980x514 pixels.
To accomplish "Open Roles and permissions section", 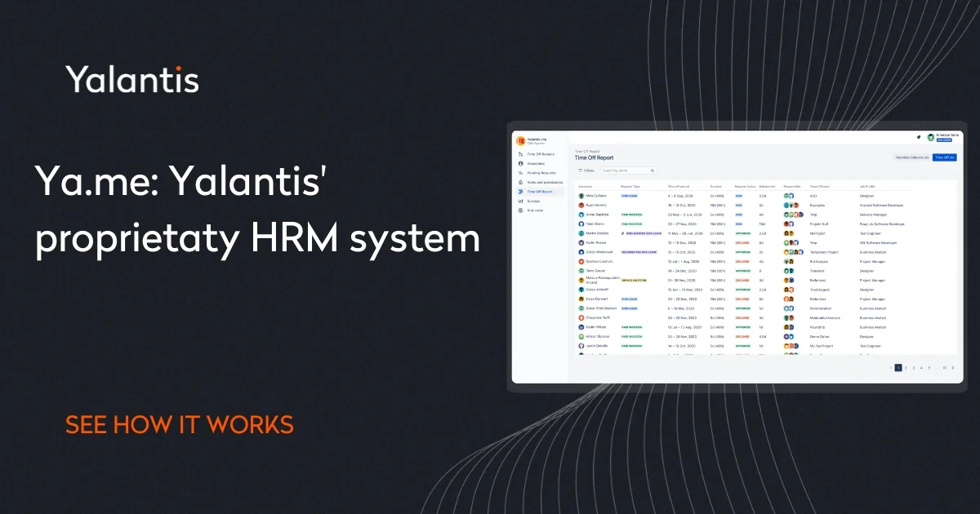I will coord(542,182).
